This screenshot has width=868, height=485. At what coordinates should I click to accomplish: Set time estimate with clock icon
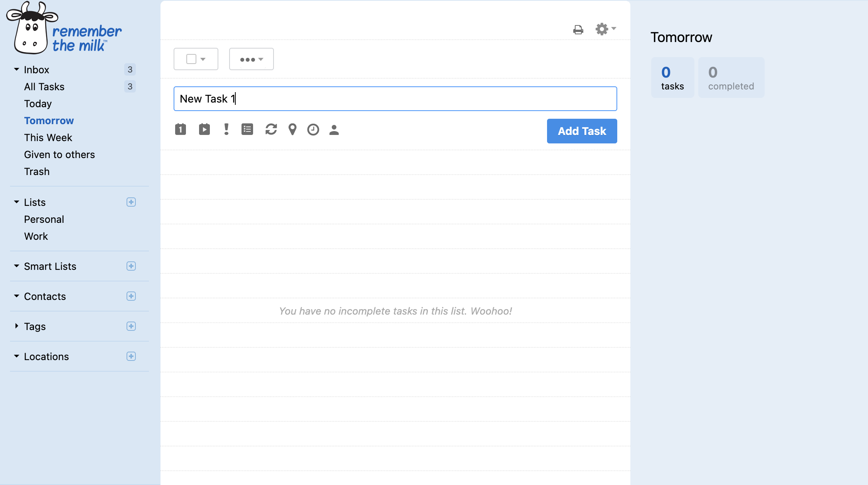[313, 130]
